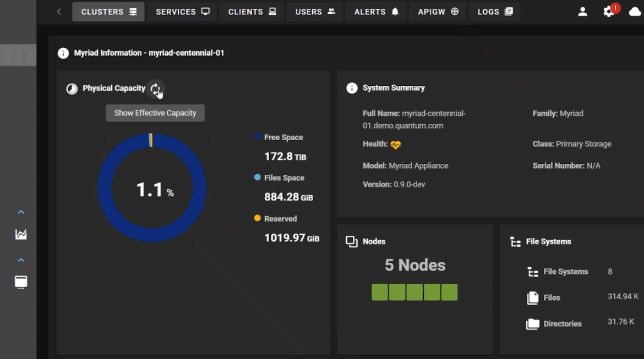Click the Serial Number: N/A text
644x359 pixels.
point(566,165)
